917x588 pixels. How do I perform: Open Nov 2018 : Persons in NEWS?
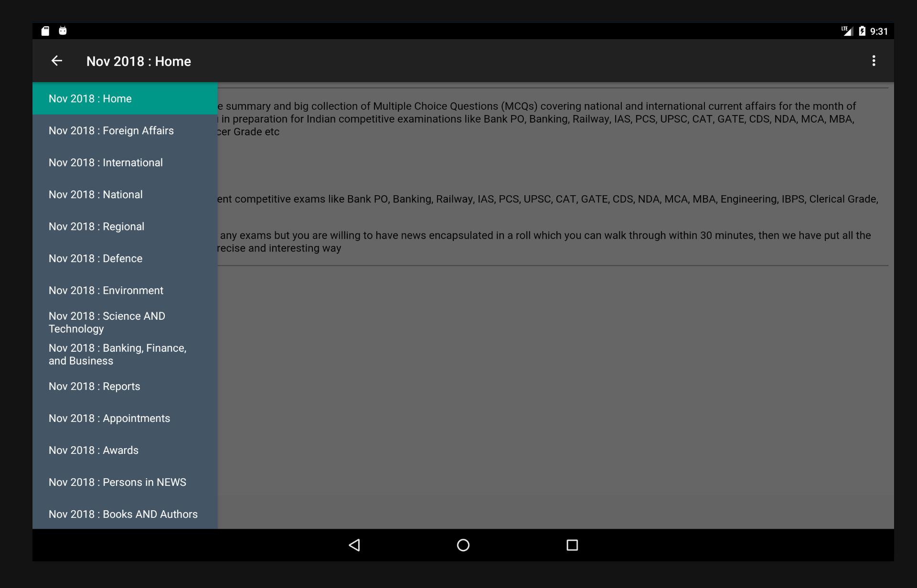point(125,482)
